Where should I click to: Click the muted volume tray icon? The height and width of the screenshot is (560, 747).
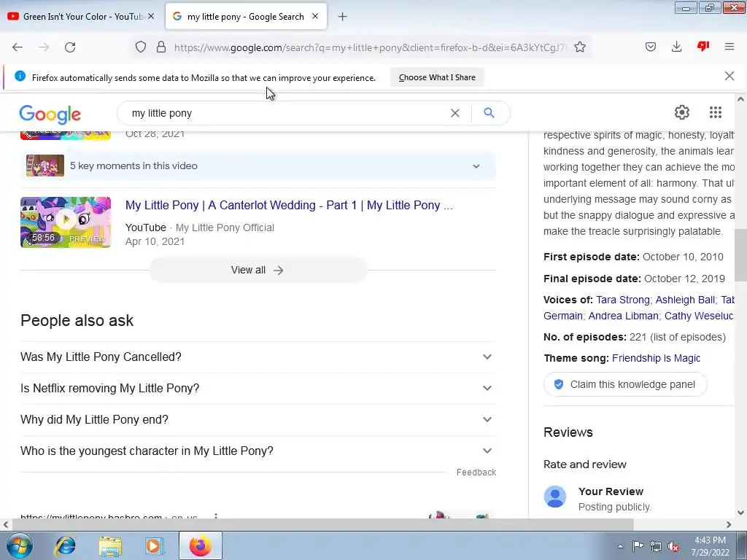[673, 547]
